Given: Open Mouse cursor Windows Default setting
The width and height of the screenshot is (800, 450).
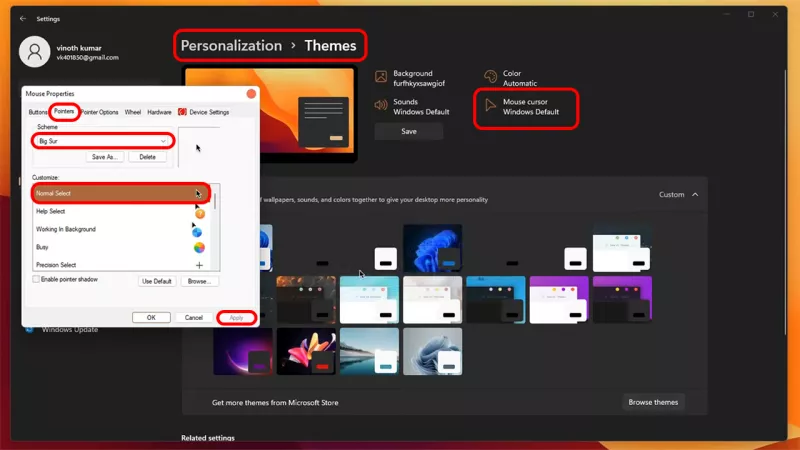Looking at the screenshot, I should point(526,107).
